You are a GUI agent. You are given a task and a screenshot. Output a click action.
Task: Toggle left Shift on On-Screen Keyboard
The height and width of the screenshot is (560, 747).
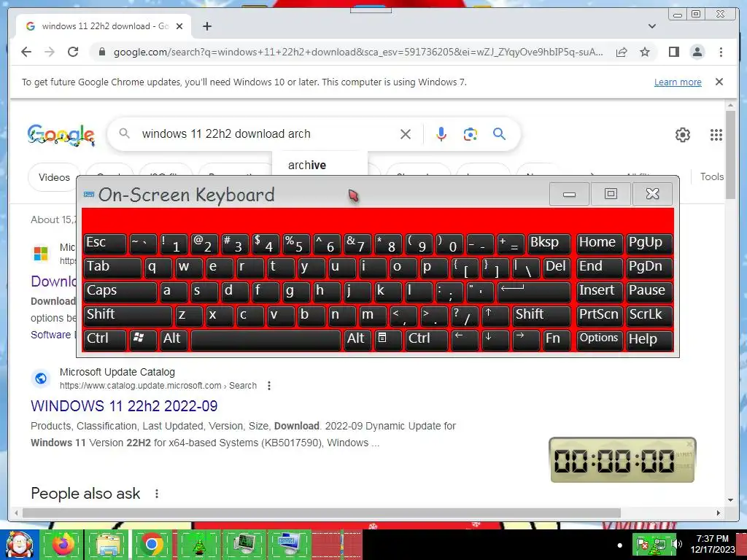click(128, 315)
